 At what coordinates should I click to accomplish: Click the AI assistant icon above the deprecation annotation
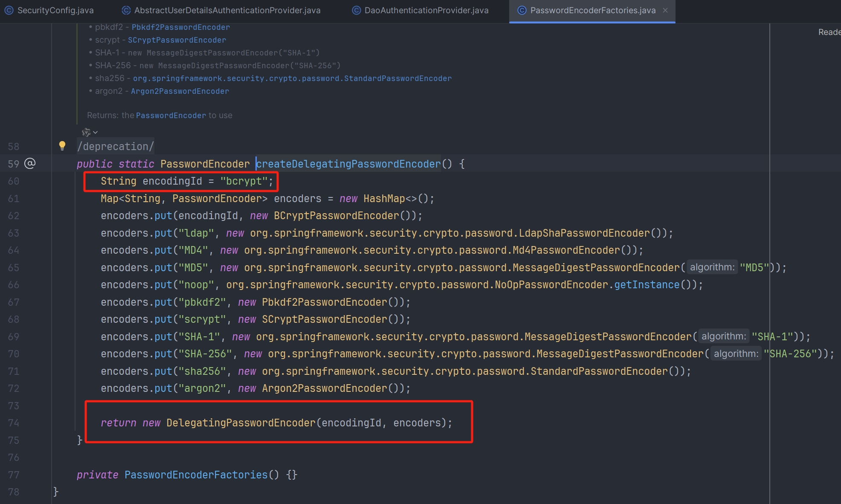point(86,132)
